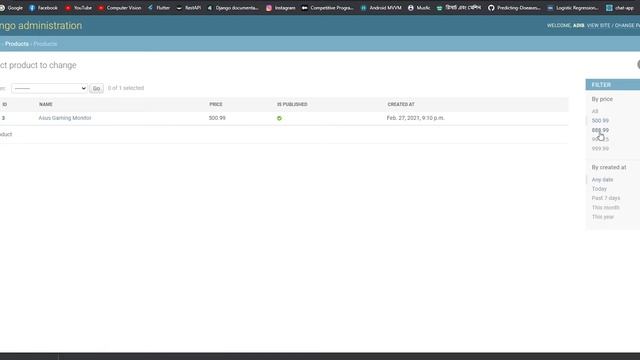Open the Instagram bookmark
Screen dimensions: 640x360
tap(280, 8)
